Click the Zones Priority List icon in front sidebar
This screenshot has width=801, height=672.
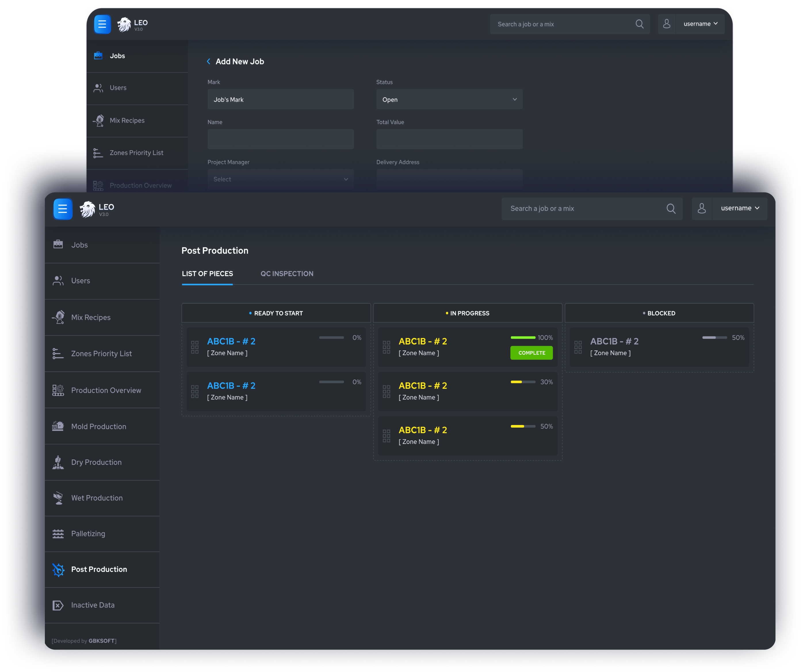click(58, 354)
